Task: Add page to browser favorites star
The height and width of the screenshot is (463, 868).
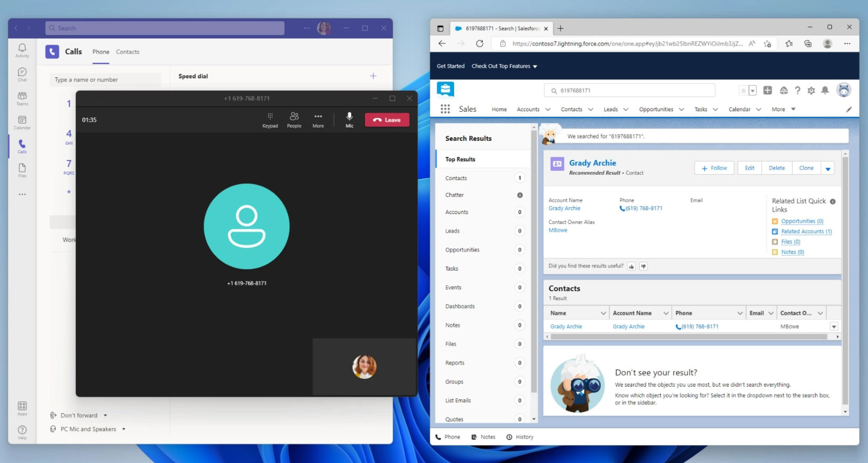Action: point(767,43)
